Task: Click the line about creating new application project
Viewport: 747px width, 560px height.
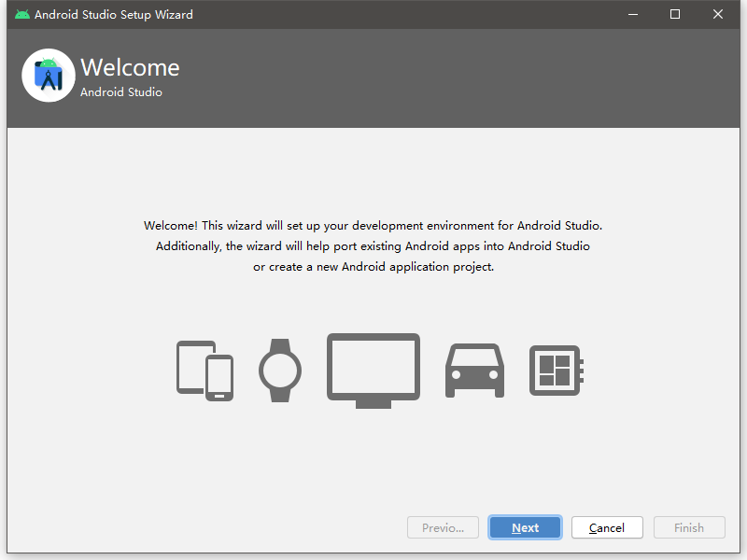Action: click(x=373, y=267)
